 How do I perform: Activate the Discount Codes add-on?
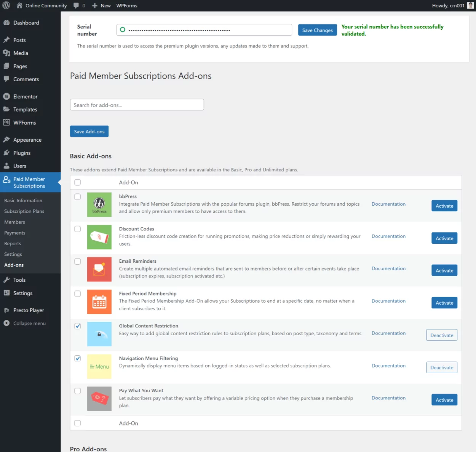444,238
